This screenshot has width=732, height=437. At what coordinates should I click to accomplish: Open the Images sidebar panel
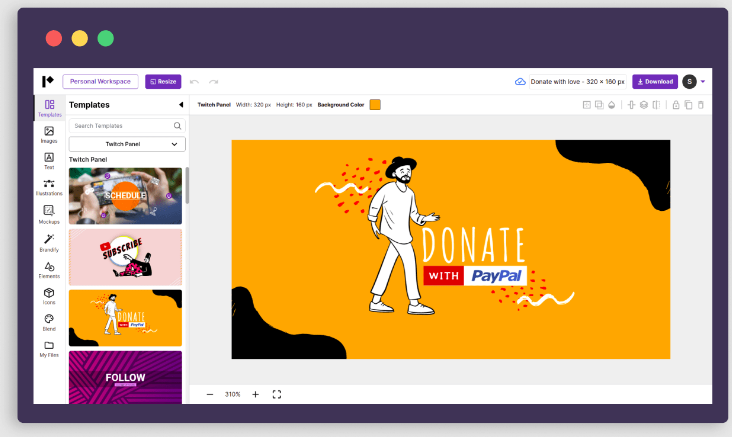coord(49,134)
